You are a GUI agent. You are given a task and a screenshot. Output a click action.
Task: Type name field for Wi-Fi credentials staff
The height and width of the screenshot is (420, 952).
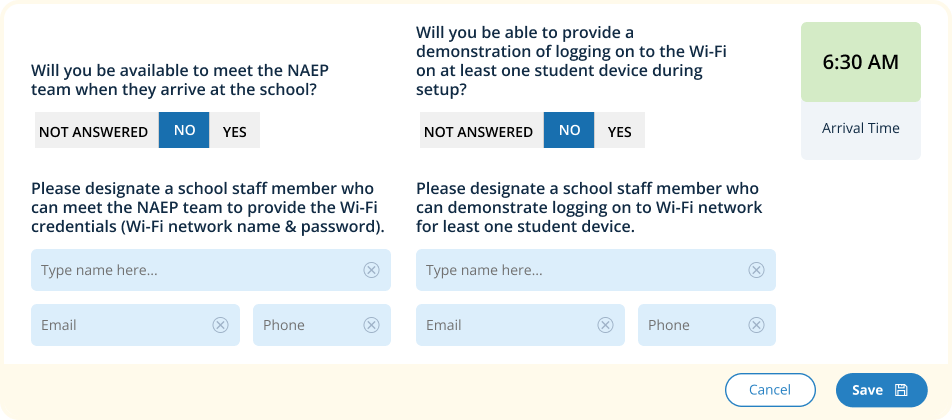tap(195, 270)
